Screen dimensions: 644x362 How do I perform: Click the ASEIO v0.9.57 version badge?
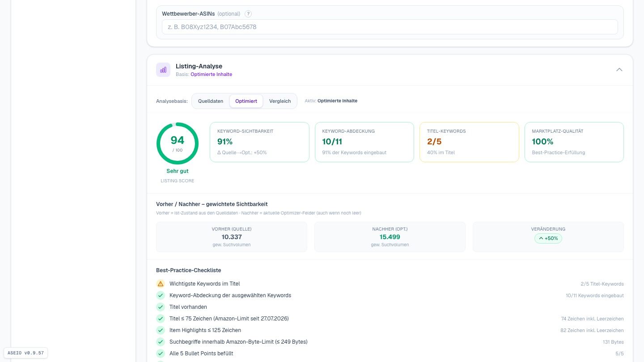(x=26, y=353)
